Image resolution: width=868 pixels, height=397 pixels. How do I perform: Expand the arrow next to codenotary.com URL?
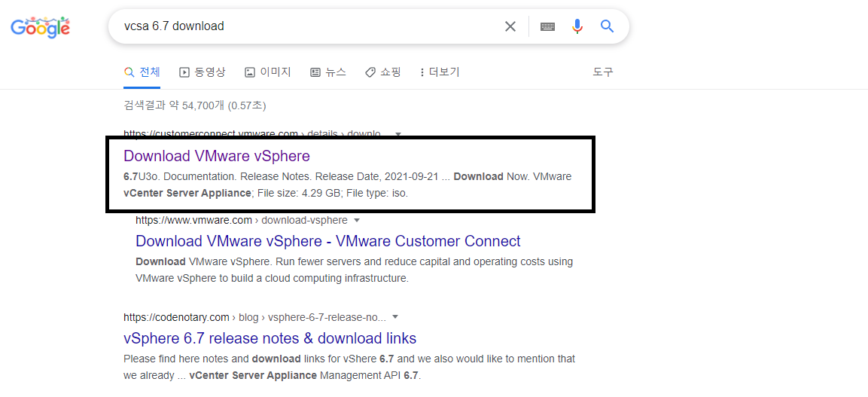395,318
